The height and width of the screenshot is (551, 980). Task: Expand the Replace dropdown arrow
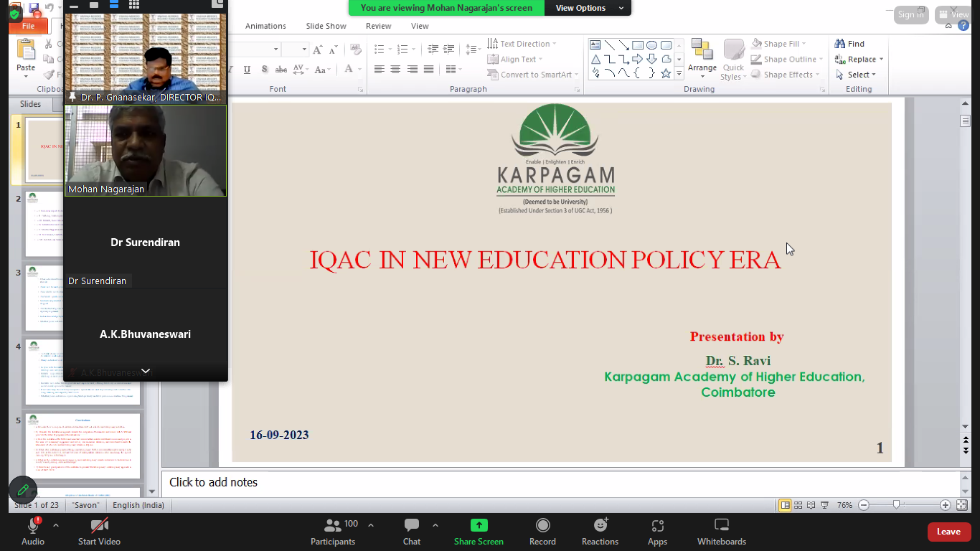[x=881, y=60]
